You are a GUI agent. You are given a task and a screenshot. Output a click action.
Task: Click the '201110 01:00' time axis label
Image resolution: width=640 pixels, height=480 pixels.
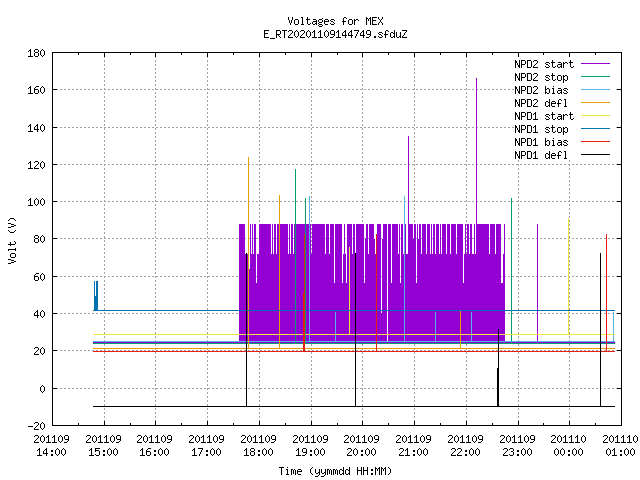(x=620, y=446)
